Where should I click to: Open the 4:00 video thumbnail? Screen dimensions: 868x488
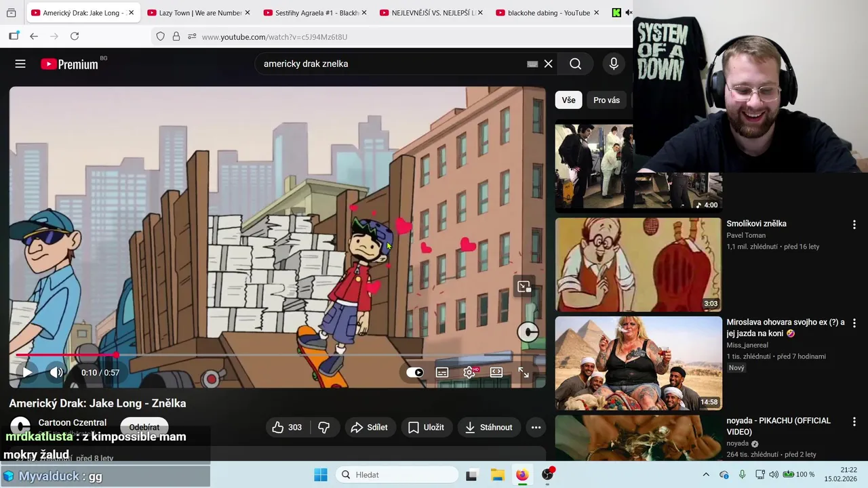pos(638,167)
